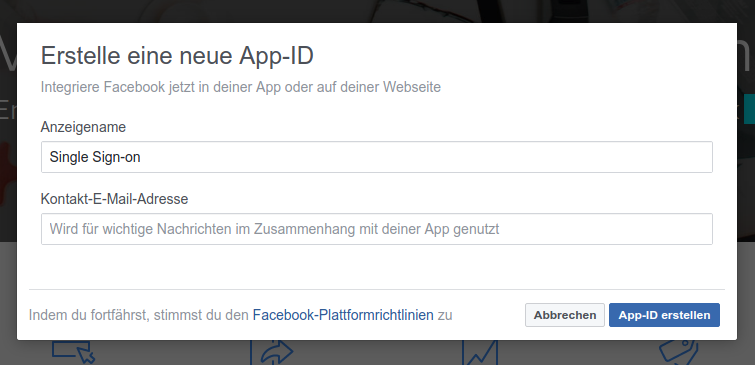Click the price tag icon behind the dialog
Viewport: 755px width, 365px height.
pos(679,352)
